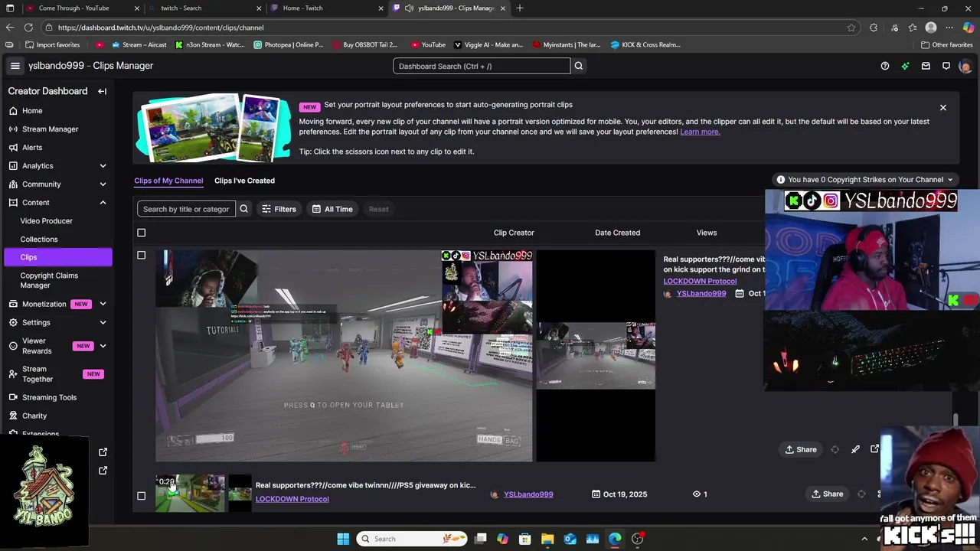Click the large clip video preview
This screenshot has width=980, height=551.
344,356
